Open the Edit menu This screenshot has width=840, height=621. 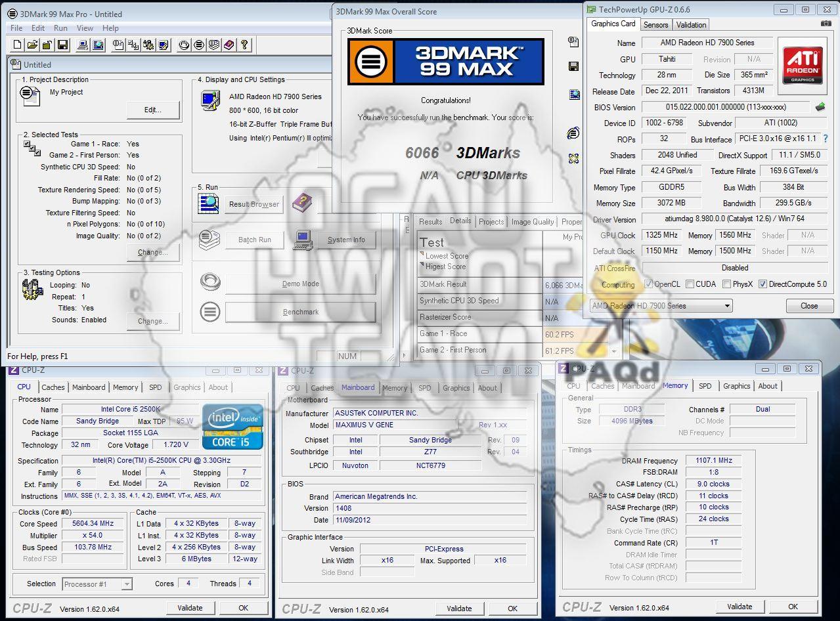click(38, 28)
